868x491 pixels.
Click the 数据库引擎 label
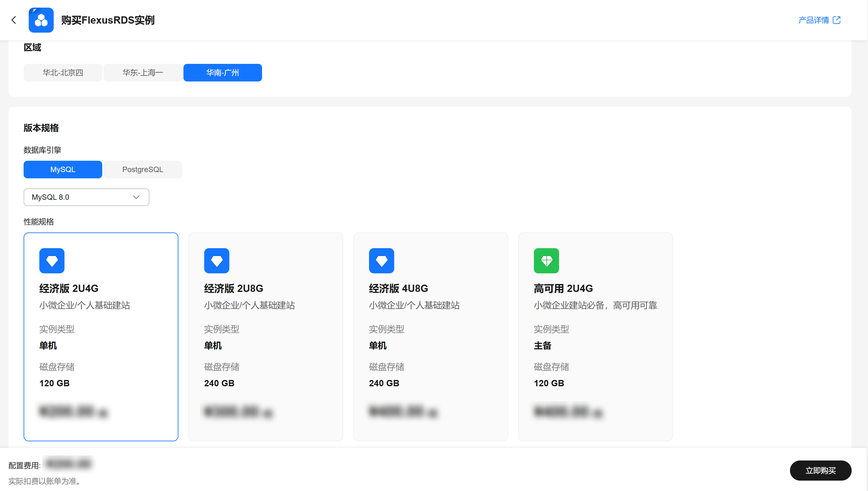coord(42,150)
